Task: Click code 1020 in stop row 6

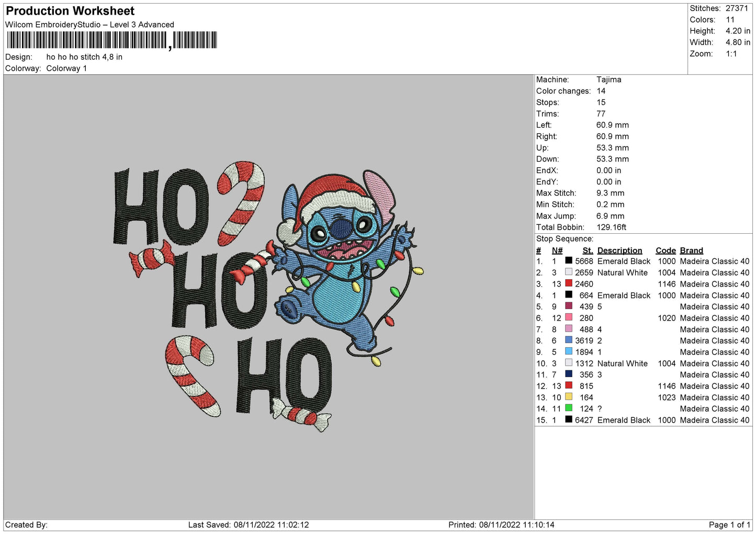Action: coord(667,318)
